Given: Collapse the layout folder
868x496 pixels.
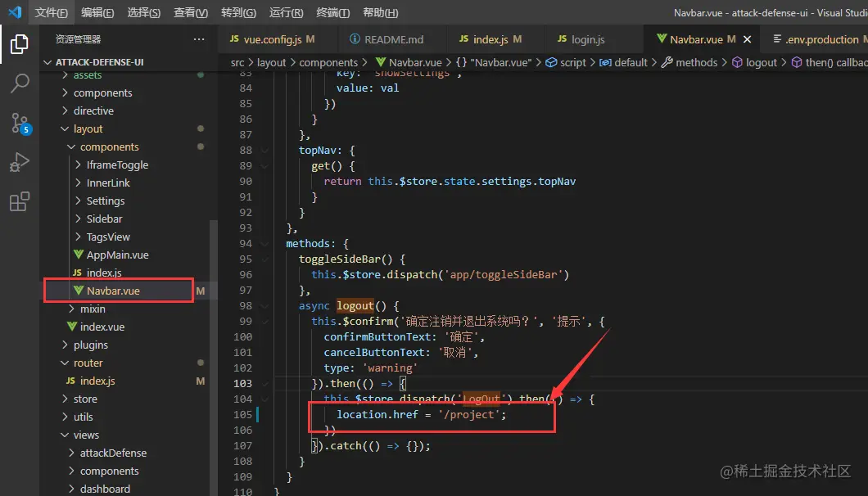Looking at the screenshot, I should 88,129.
